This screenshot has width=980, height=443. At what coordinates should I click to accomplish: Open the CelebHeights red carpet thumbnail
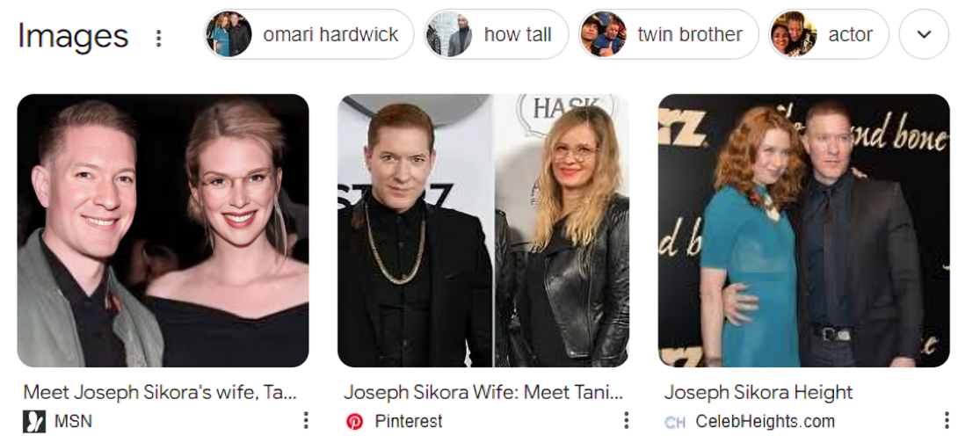coord(803,230)
